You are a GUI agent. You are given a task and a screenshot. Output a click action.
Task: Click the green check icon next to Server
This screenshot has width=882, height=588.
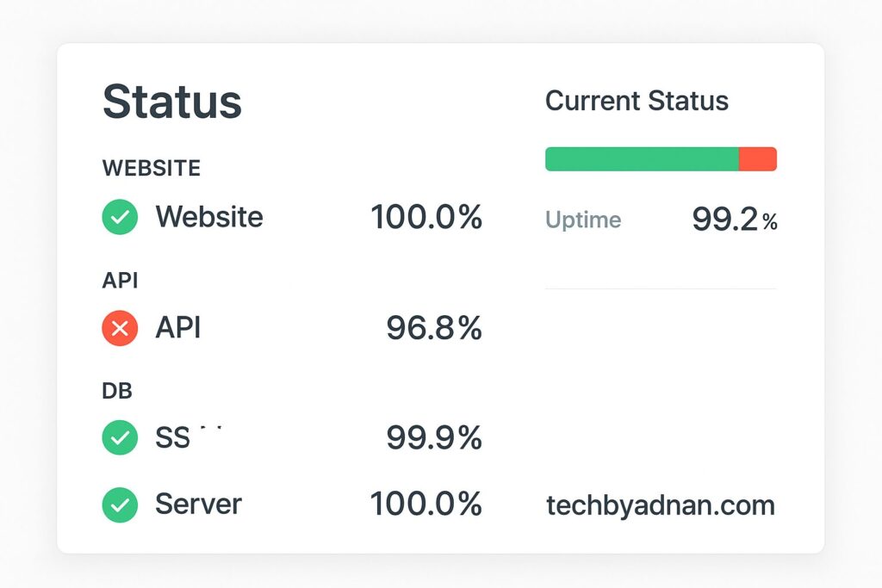[119, 504]
